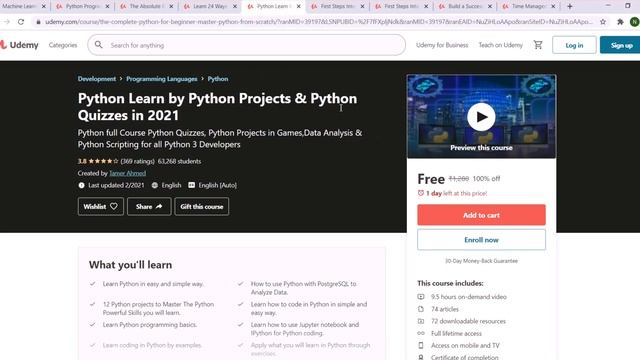Click the '(369 ratings)' text
The width and height of the screenshot is (640, 360).
(x=138, y=161)
